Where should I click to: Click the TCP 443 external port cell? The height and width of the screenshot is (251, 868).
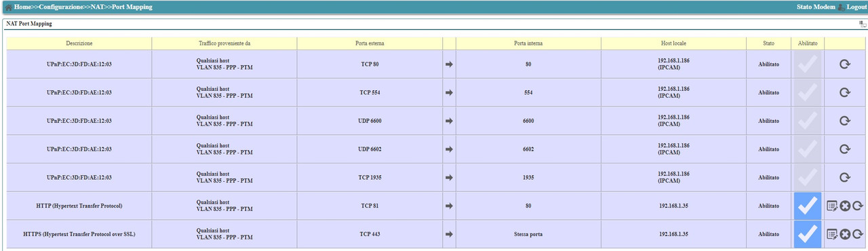(370, 234)
